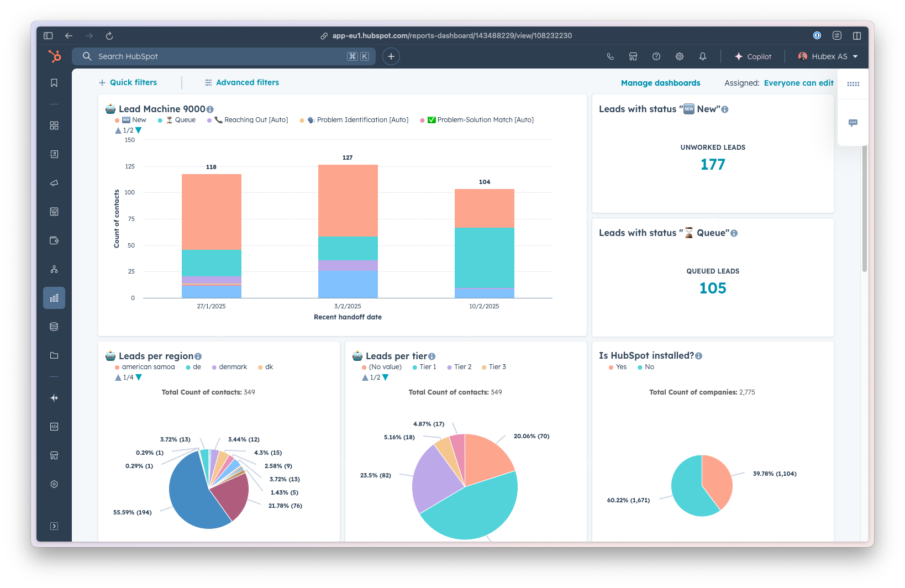Open the hexagon settings icon in sidebar
Viewport: 905px width, 588px height.
click(54, 484)
